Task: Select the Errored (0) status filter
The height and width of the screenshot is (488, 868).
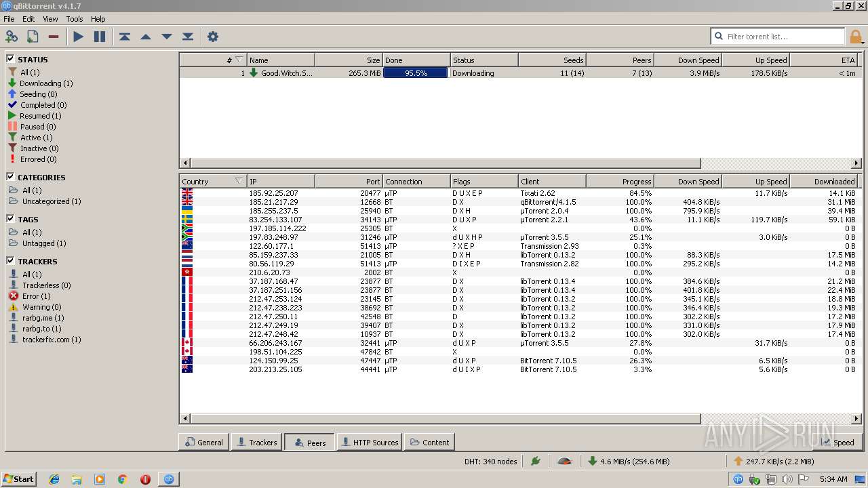Action: [33, 159]
